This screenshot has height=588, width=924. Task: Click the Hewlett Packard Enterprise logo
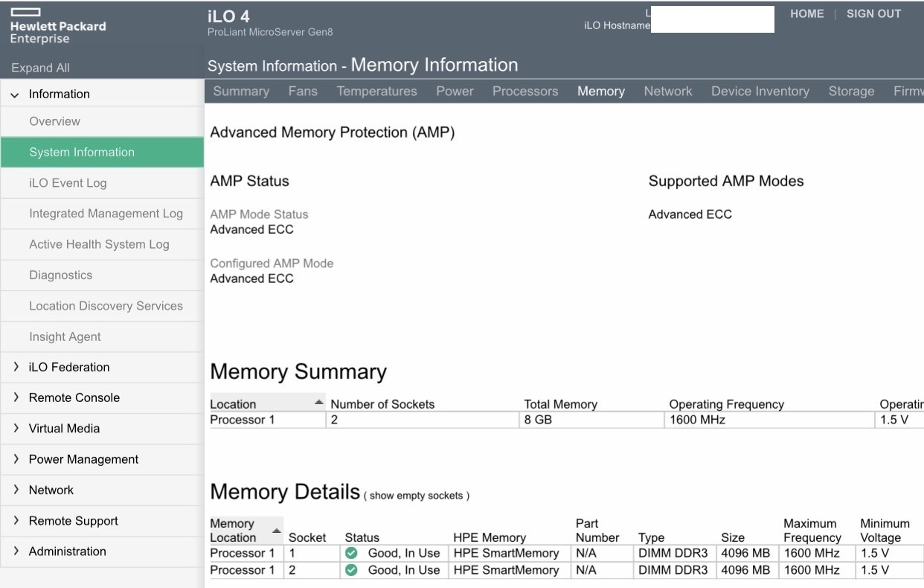pyautogui.click(x=57, y=26)
